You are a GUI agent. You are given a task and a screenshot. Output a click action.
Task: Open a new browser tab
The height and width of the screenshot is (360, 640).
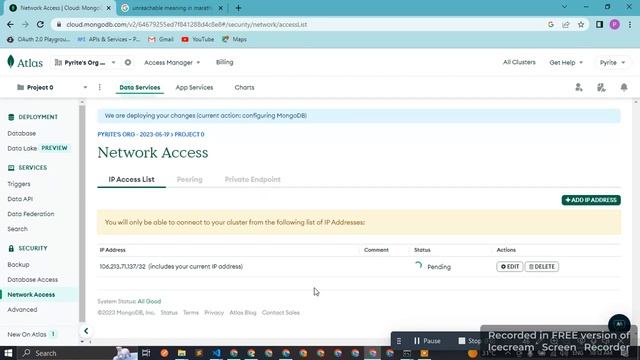(x=238, y=8)
